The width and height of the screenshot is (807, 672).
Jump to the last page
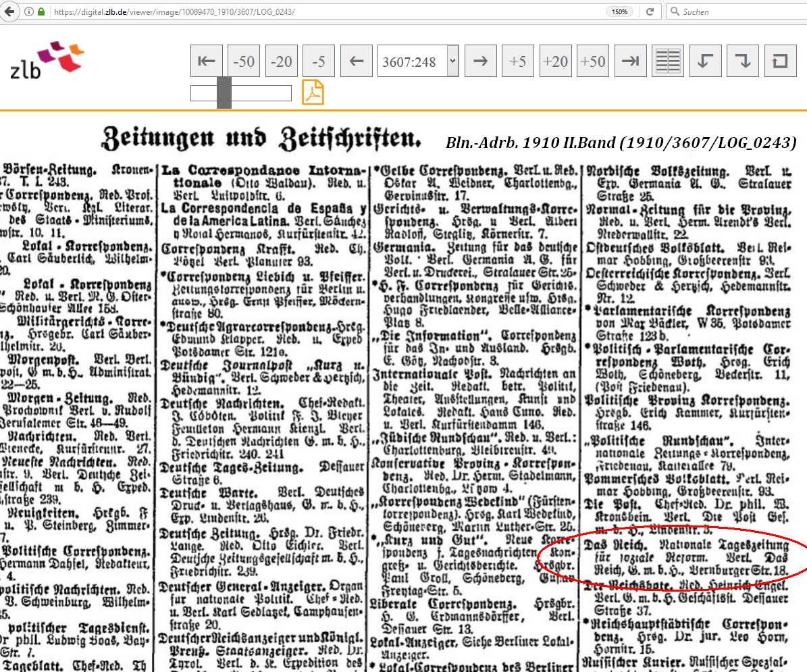[x=630, y=61]
